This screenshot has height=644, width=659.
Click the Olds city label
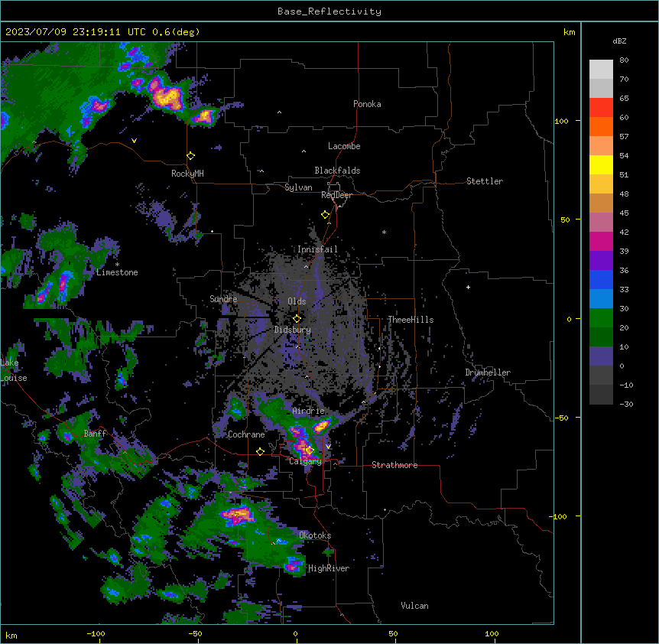click(x=297, y=301)
